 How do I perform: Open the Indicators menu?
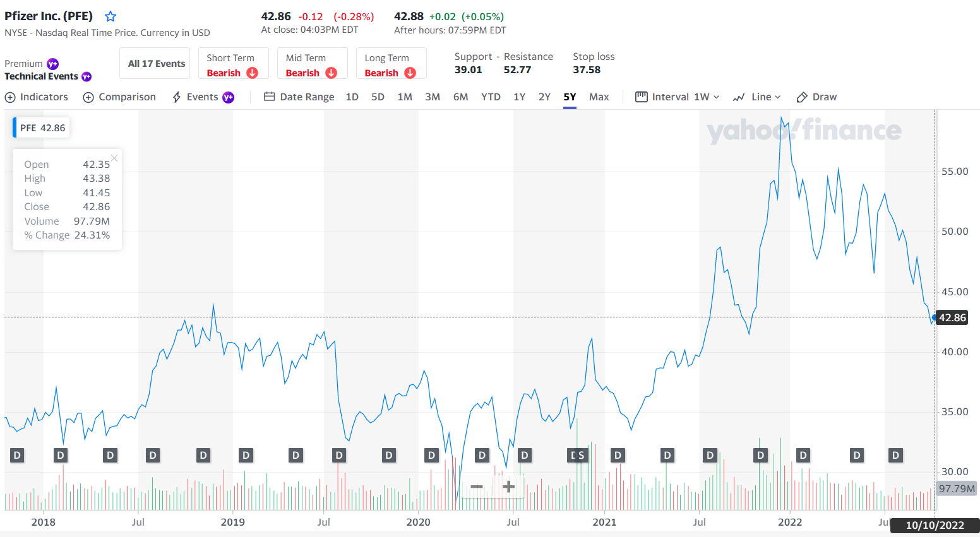click(x=37, y=97)
